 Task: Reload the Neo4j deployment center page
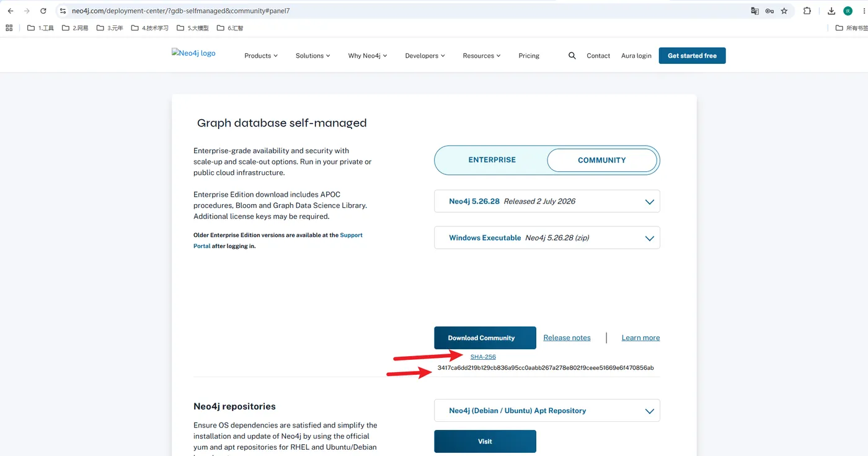43,11
